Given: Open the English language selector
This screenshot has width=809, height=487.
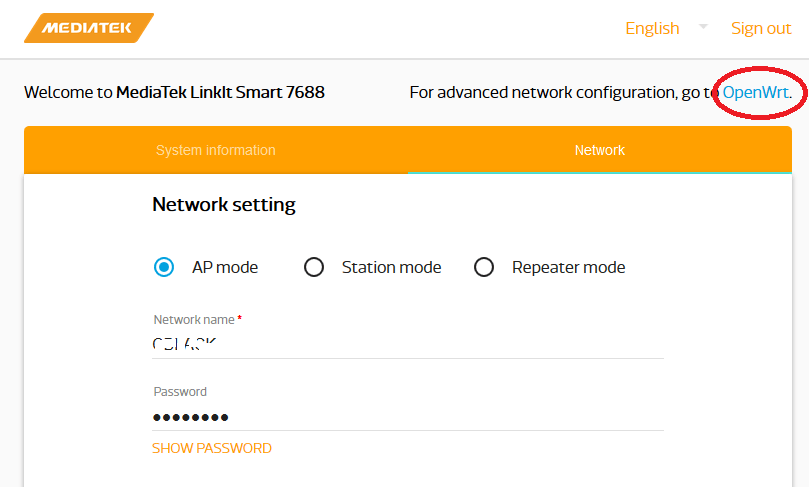Looking at the screenshot, I should pos(652,28).
